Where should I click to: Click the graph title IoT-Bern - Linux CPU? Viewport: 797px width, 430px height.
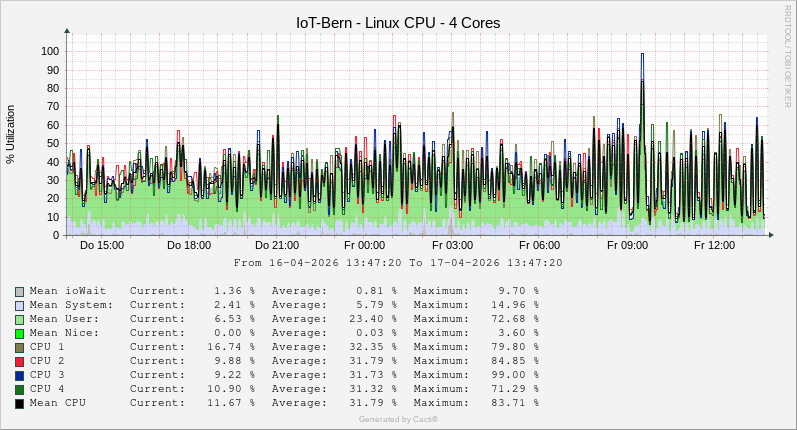pos(398,22)
